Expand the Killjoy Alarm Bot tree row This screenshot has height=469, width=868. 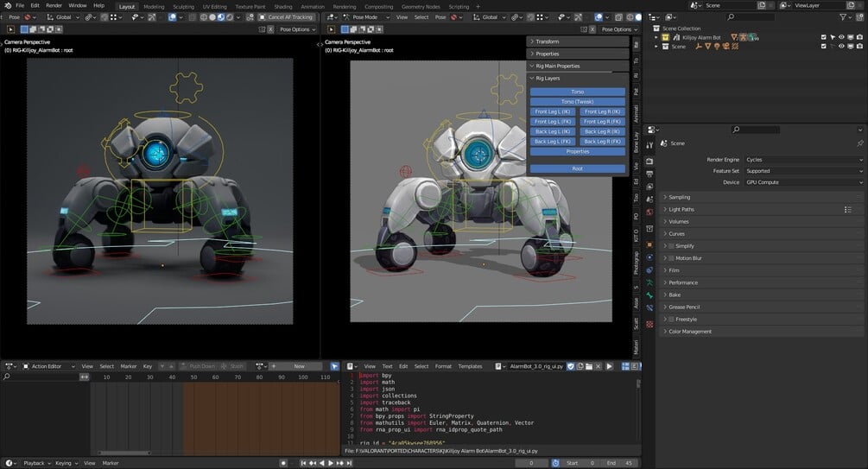pyautogui.click(x=656, y=38)
